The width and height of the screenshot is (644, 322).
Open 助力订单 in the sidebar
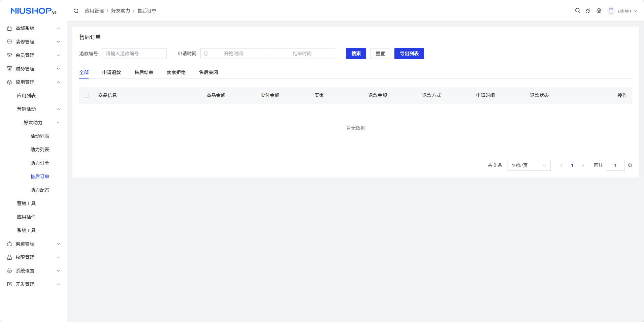40,163
